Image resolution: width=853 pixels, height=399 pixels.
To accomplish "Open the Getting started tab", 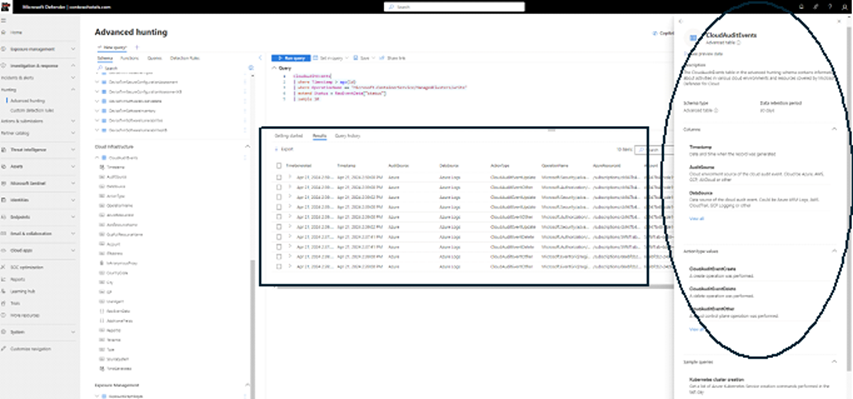I will tap(289, 136).
